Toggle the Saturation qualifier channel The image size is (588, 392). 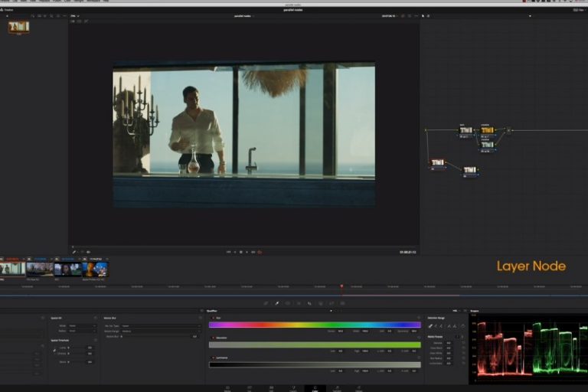click(x=213, y=337)
